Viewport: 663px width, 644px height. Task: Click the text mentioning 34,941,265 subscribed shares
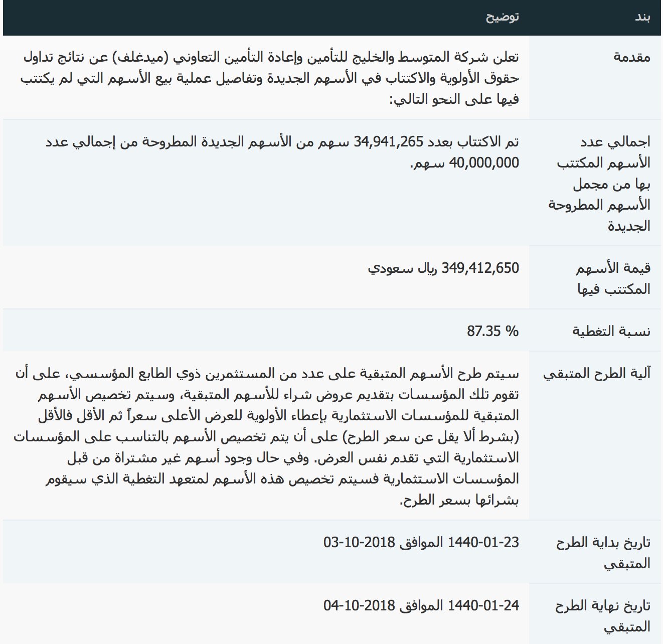tap(282, 152)
